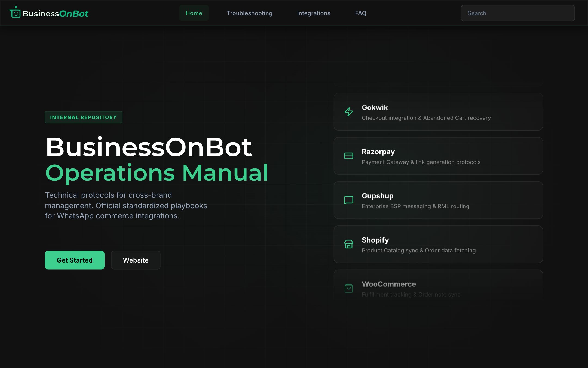Click 'Enterprise BSP messaging & RML routing' text
Image resolution: width=588 pixels, height=368 pixels.
pos(415,206)
